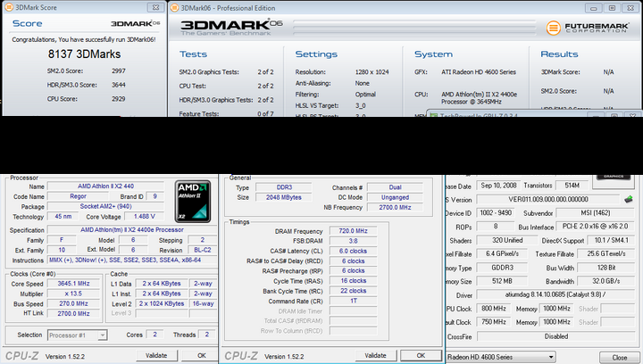Click the GPU-Z Bandwidth field 32.0 GB/s
643x364 pixels.
click(605, 281)
